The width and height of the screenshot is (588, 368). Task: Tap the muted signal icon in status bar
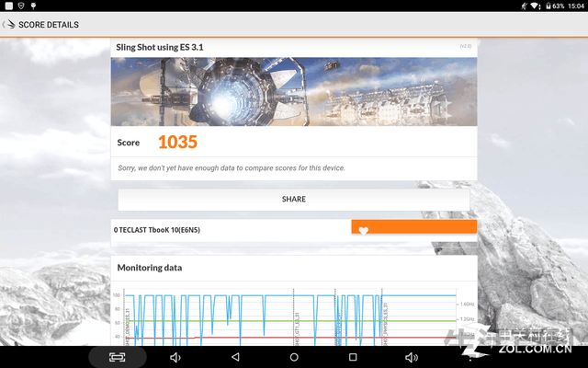coord(525,6)
